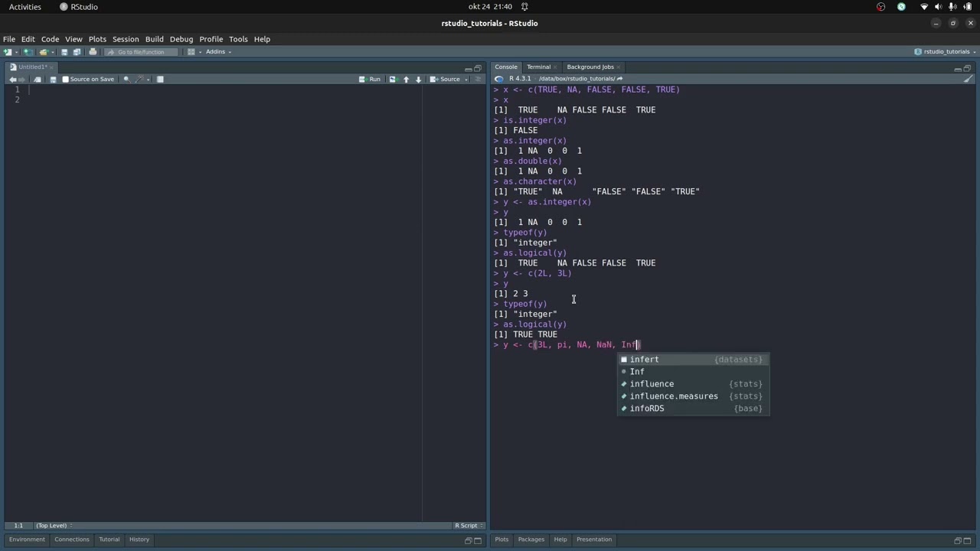This screenshot has height=551, width=980.
Task: Clear the console with the broom icon
Action: click(969, 79)
